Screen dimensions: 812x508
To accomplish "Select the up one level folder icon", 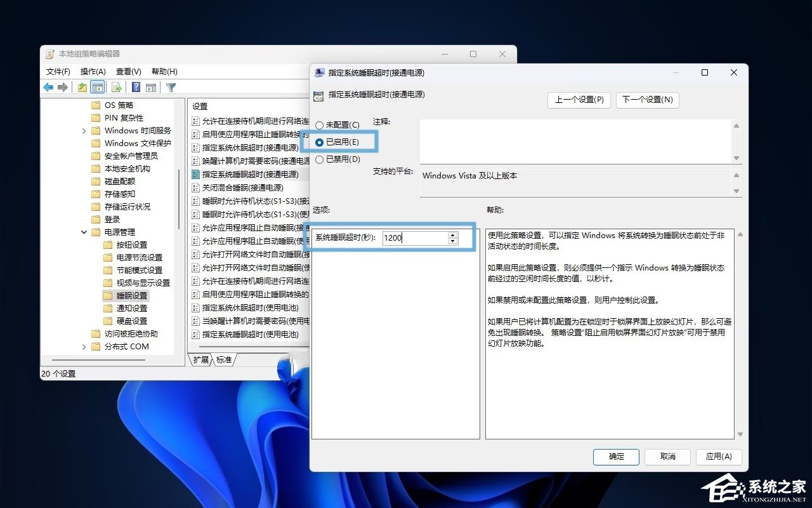I will (x=82, y=87).
